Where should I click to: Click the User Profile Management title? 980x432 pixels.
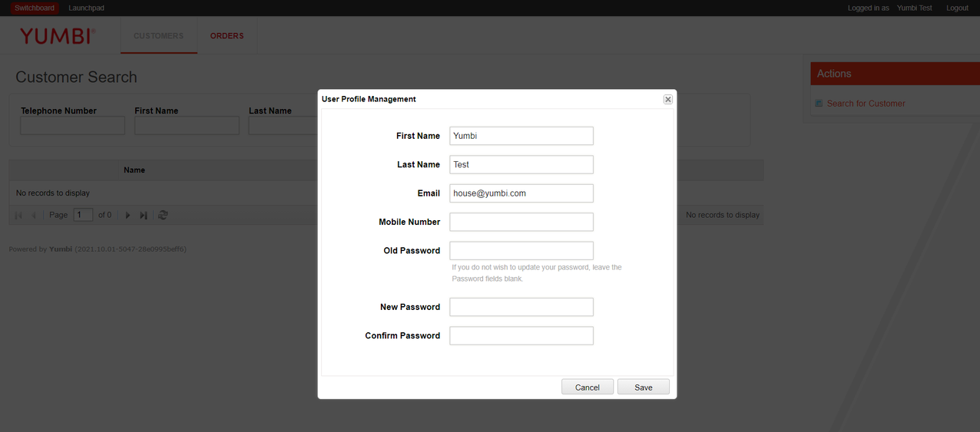[369, 99]
